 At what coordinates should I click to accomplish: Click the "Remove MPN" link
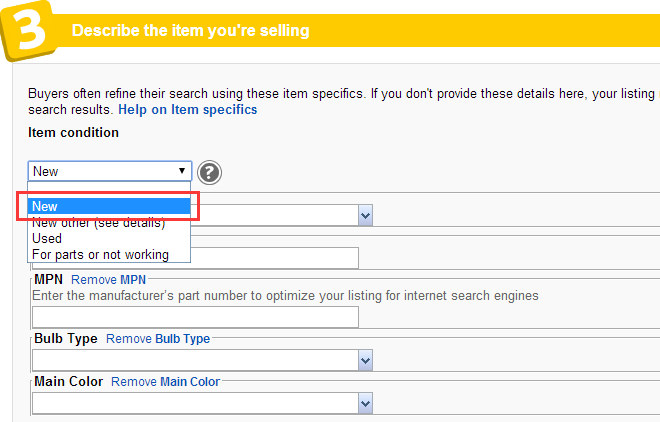(108, 279)
